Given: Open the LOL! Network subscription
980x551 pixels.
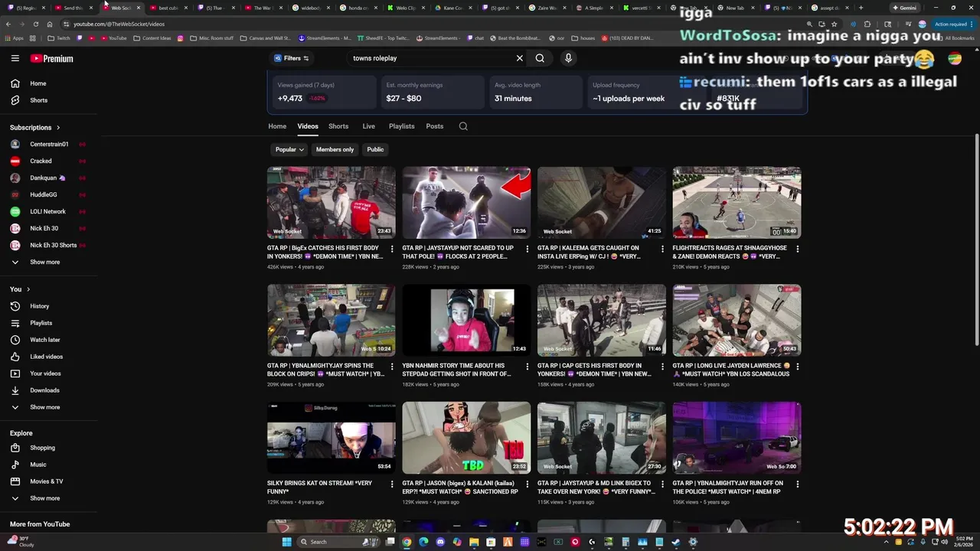Looking at the screenshot, I should [49, 211].
